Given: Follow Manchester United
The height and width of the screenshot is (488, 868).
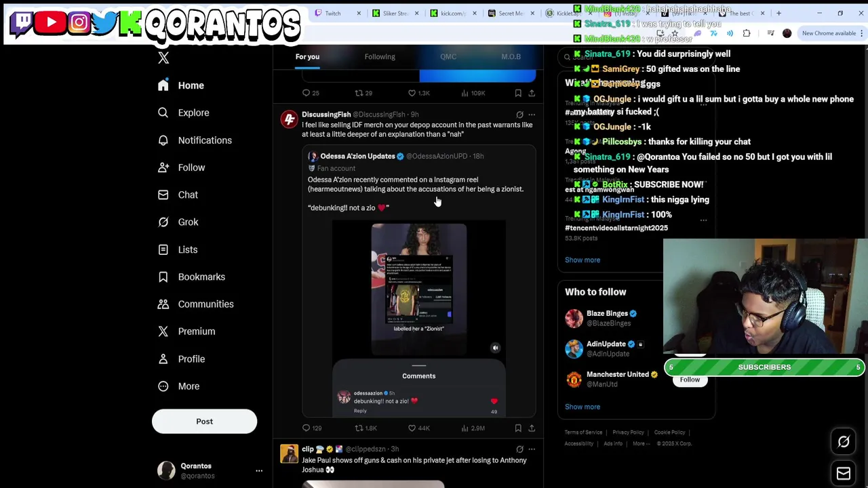Looking at the screenshot, I should (x=690, y=380).
